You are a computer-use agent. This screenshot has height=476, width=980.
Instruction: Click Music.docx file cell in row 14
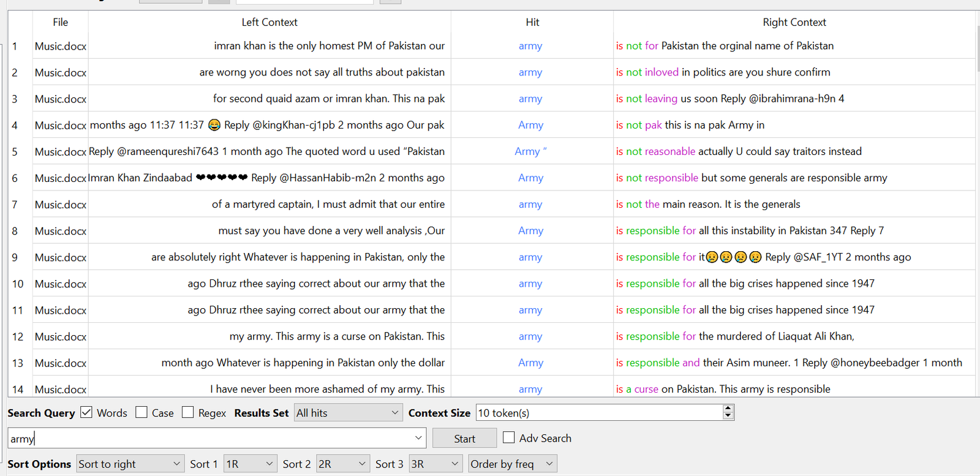pos(61,389)
